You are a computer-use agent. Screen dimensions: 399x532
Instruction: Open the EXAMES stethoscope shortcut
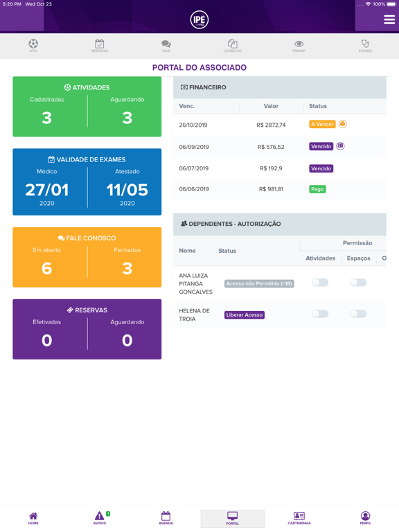[365, 46]
